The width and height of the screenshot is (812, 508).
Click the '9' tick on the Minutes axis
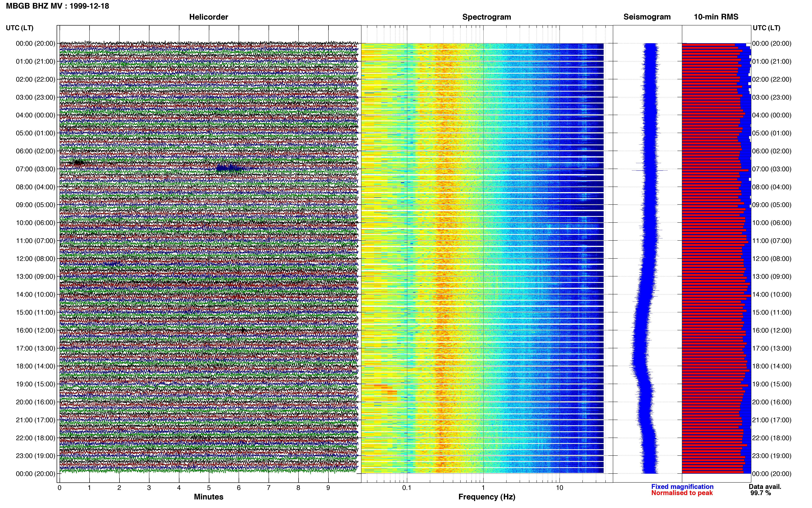point(328,488)
